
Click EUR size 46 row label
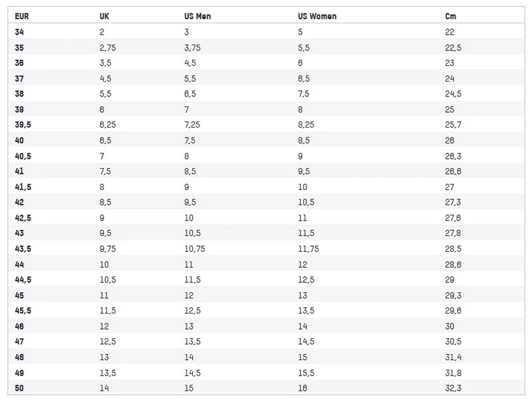click(19, 326)
